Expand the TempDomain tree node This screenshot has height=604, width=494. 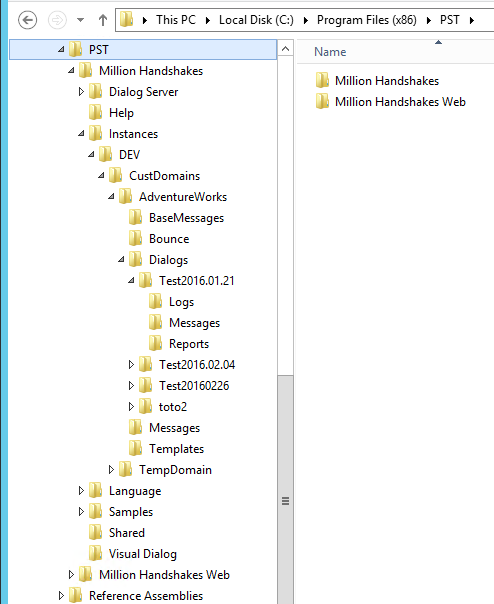(111, 470)
